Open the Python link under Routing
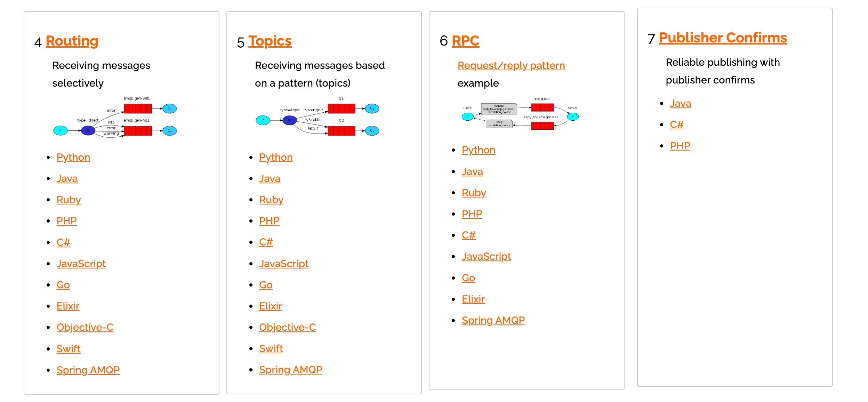This screenshot has width=868, height=402. (73, 157)
